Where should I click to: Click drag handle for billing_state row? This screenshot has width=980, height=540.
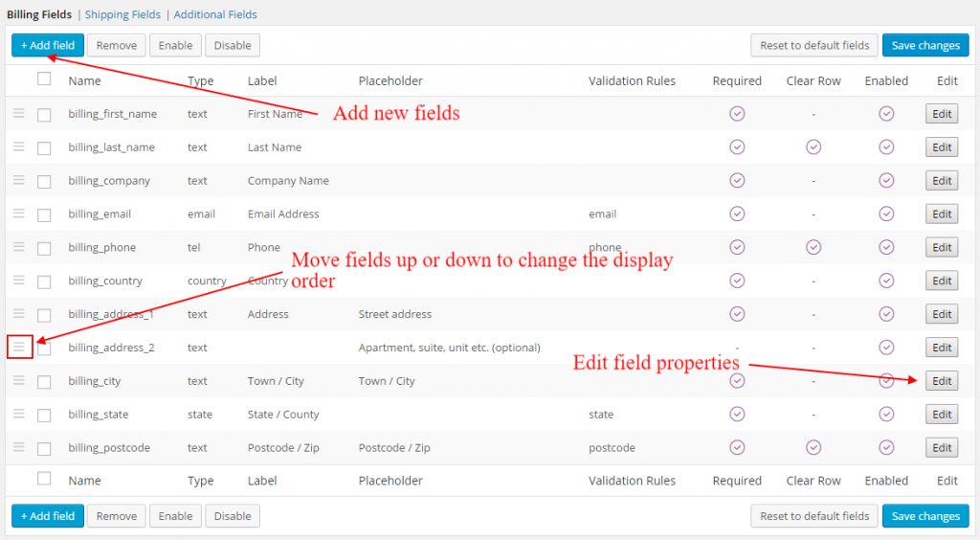19,413
